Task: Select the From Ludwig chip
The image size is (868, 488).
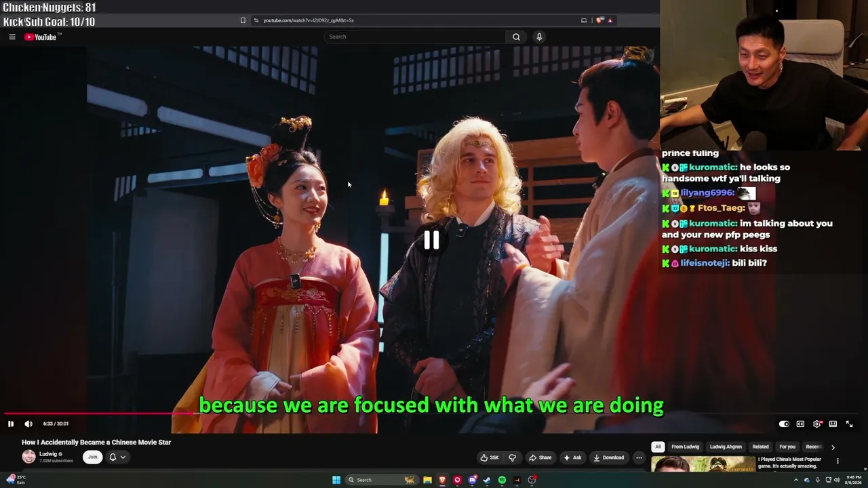Action: [685, 447]
